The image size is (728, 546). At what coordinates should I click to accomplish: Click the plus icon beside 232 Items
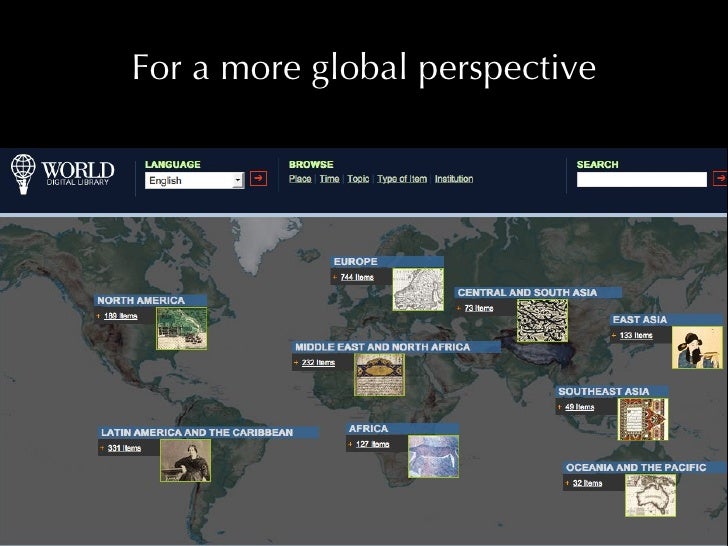coord(296,363)
